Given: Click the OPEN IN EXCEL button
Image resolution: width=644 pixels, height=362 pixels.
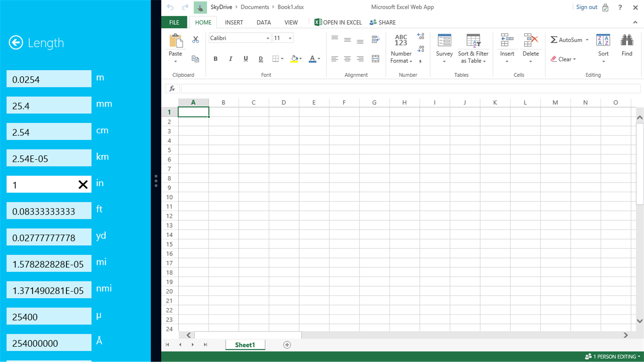Looking at the screenshot, I should [337, 22].
